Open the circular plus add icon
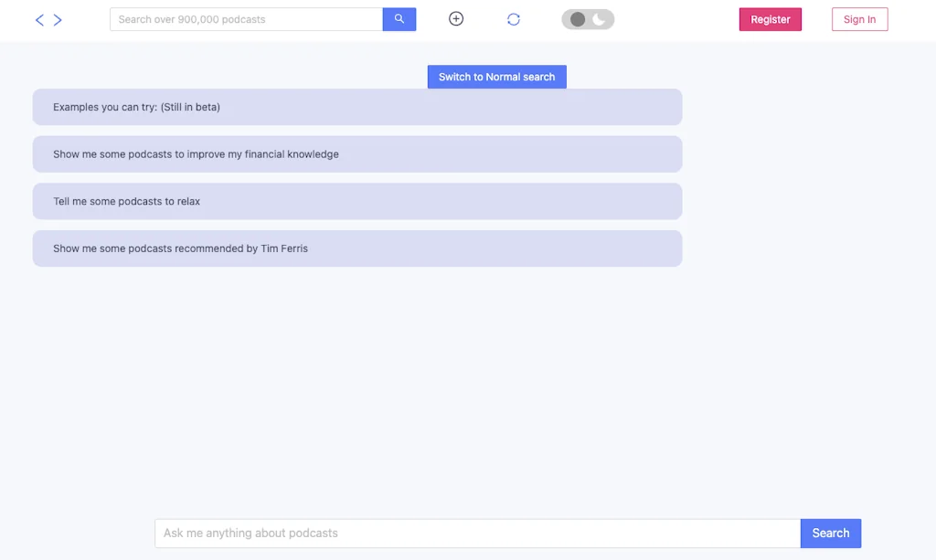 tap(455, 17)
